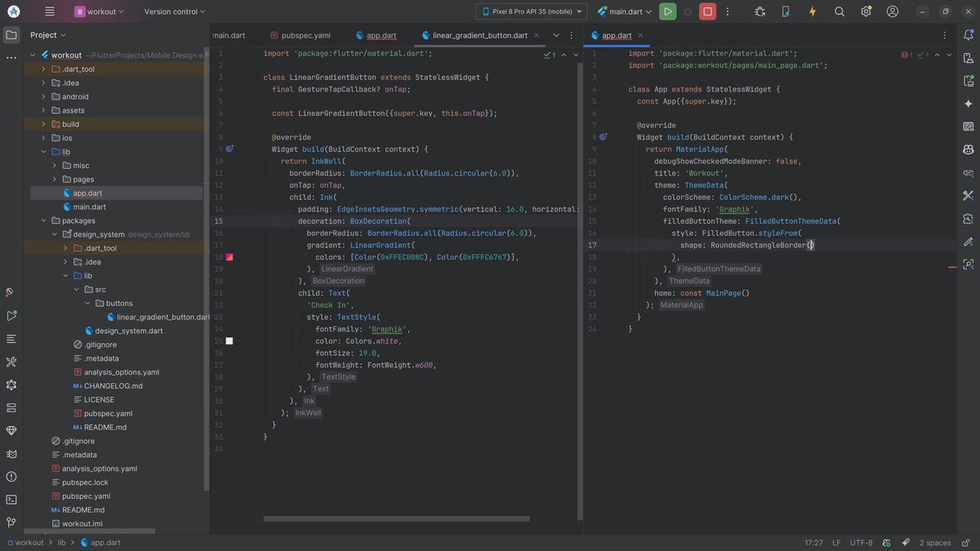Open Search Everywhere magnifier icon
The image size is (980, 551).
pyautogui.click(x=839, y=11)
